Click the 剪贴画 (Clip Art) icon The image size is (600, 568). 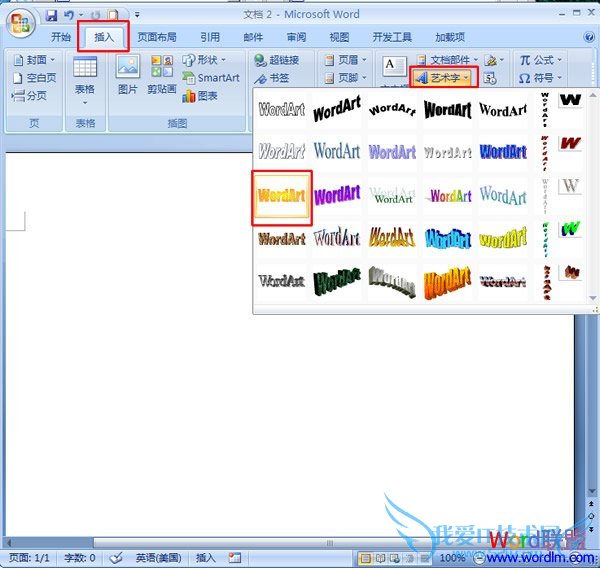pyautogui.click(x=162, y=76)
